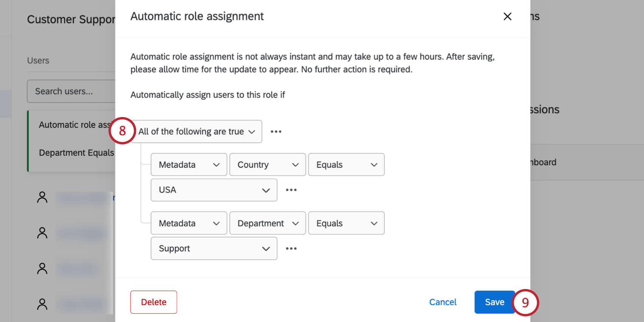Open second condition's Equals operator dropdown

click(x=346, y=224)
